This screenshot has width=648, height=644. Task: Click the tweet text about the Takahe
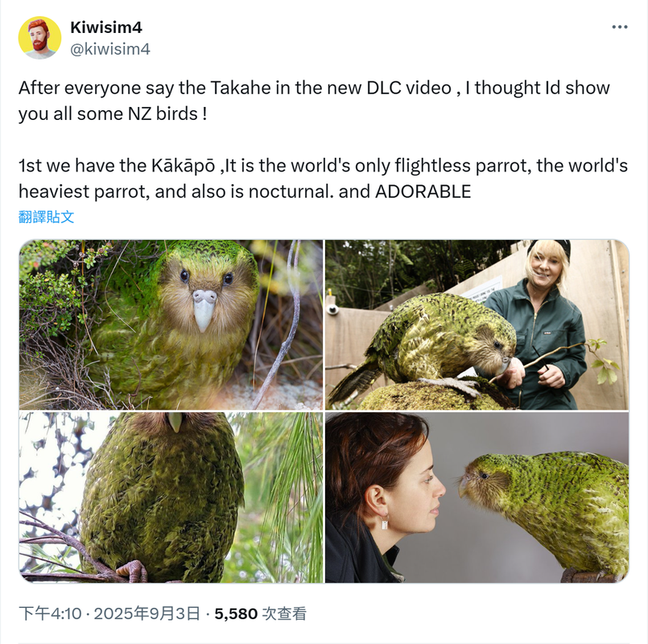tap(314, 101)
